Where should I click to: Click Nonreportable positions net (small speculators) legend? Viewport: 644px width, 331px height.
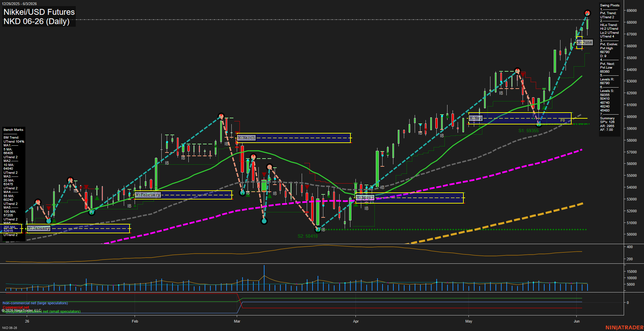coord(41,312)
